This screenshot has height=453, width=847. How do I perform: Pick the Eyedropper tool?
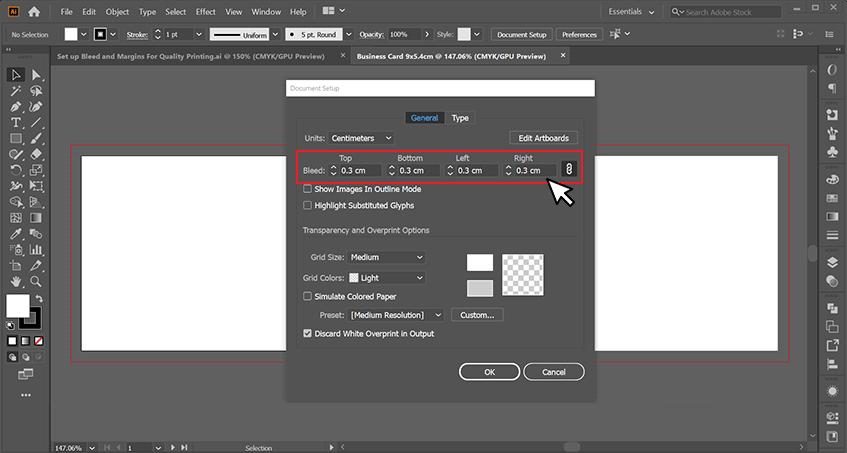coord(16,233)
